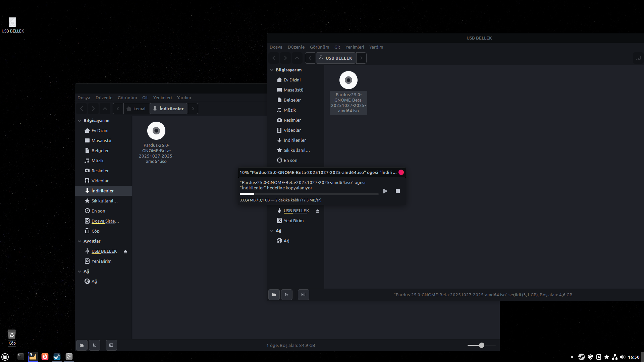Image resolution: width=644 pixels, height=362 pixels.
Task: Switch to tree view in USB BELLEK window
Action: click(x=287, y=295)
